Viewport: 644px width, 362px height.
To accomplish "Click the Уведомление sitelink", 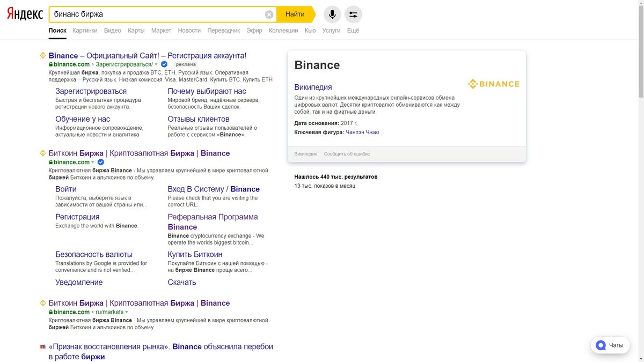I will pyautogui.click(x=79, y=282).
